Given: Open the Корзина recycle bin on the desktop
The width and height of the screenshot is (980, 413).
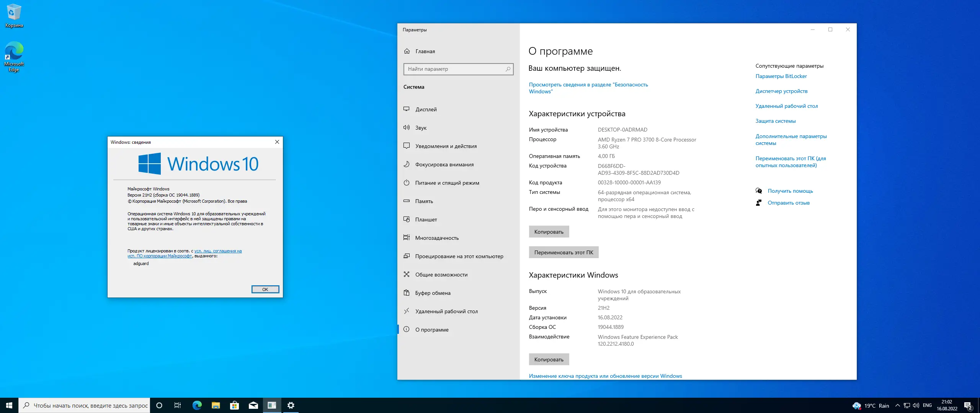Looking at the screenshot, I should [x=13, y=11].
